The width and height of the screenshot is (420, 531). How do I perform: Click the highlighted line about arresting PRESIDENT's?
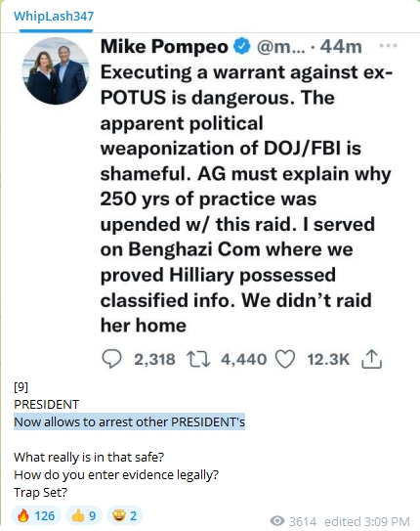tap(130, 421)
